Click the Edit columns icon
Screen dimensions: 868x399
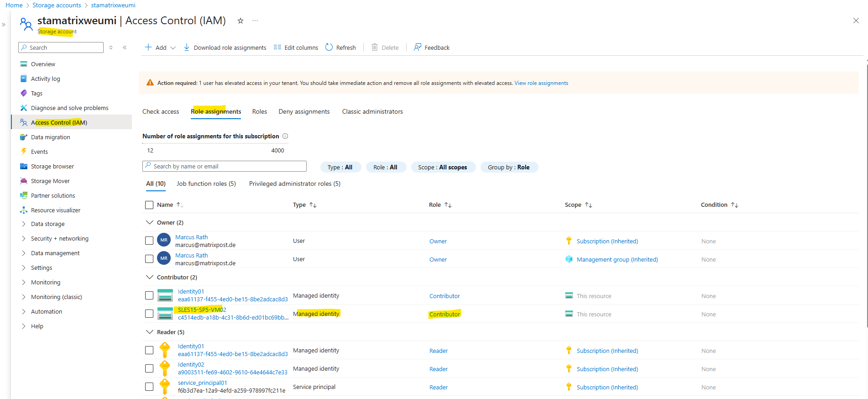pyautogui.click(x=277, y=47)
